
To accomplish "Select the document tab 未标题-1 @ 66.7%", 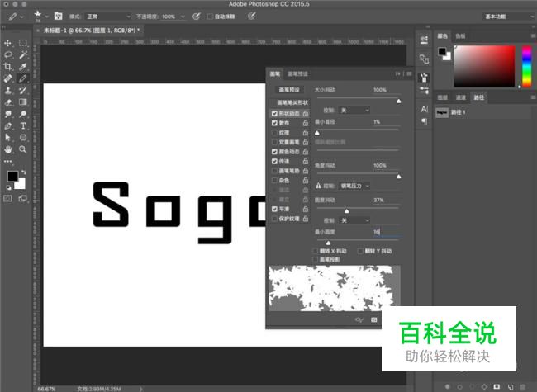I will pyautogui.click(x=91, y=31).
